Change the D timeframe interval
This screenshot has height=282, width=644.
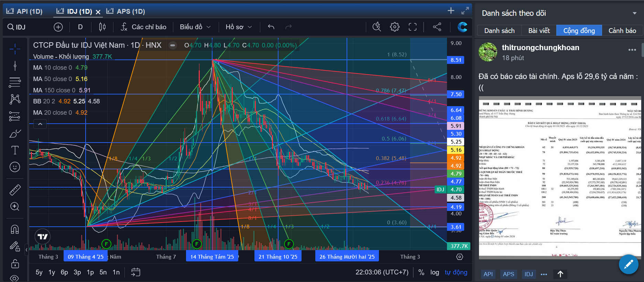tap(80, 27)
